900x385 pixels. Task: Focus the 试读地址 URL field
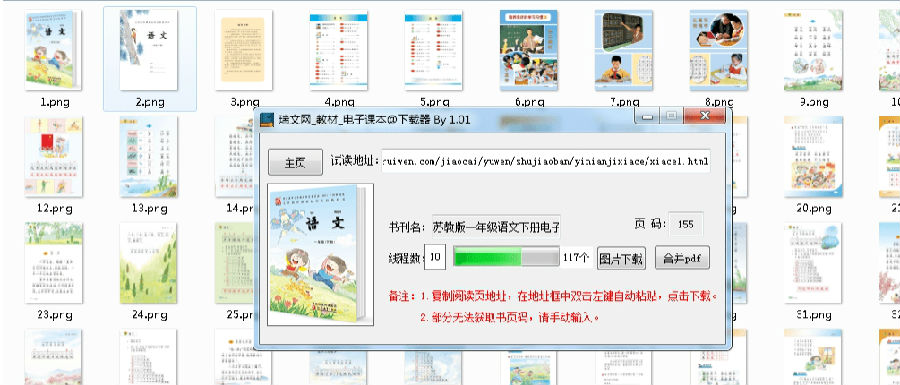tap(546, 161)
